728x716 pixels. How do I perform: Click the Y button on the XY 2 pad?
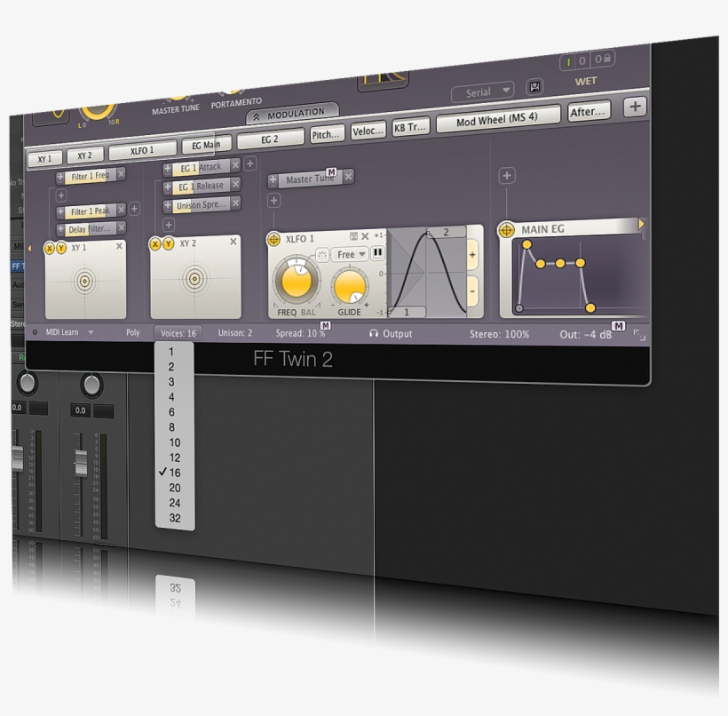pyautogui.click(x=168, y=243)
